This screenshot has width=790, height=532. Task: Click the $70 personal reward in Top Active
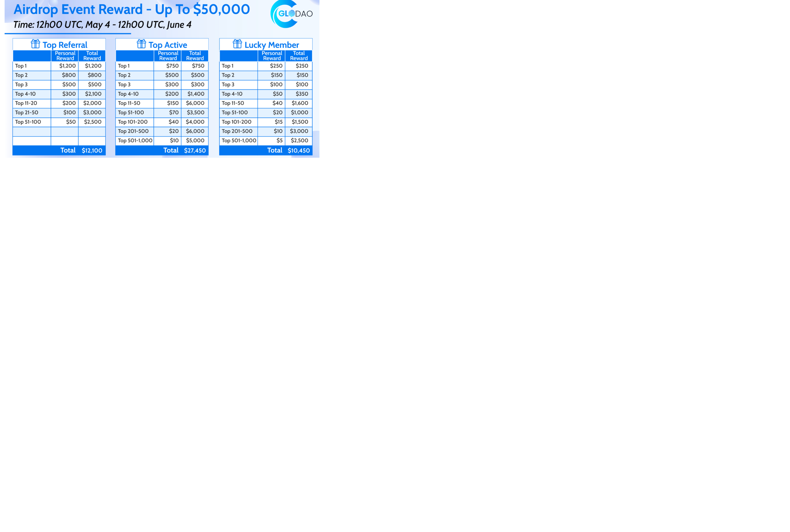pyautogui.click(x=174, y=113)
